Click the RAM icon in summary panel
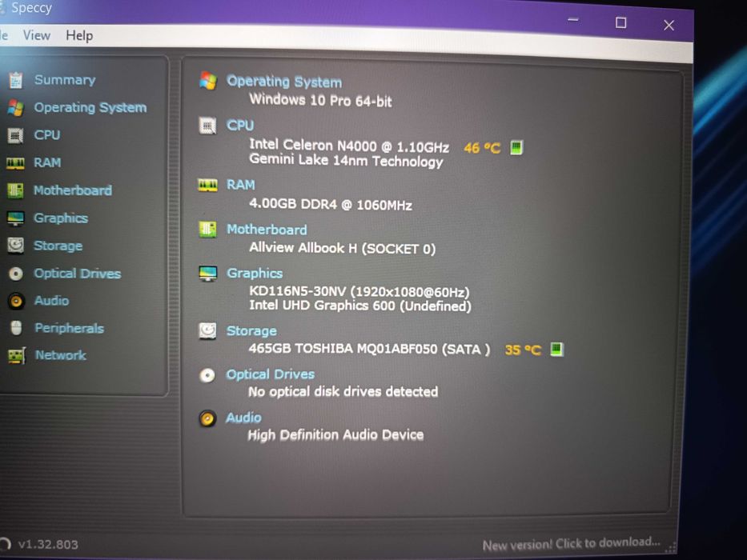 207,185
